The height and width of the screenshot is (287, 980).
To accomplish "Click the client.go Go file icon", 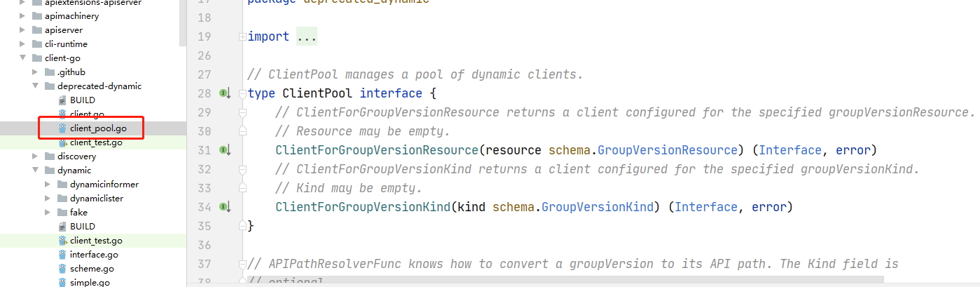I will [62, 114].
